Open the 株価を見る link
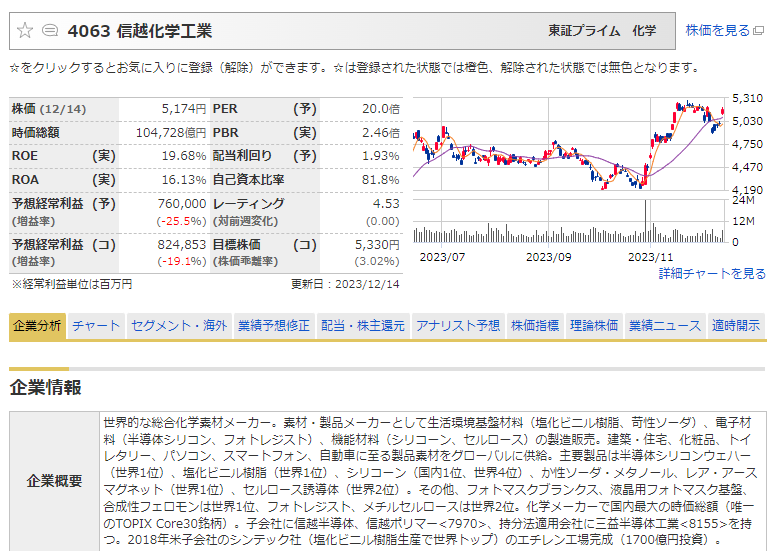 click(x=717, y=31)
